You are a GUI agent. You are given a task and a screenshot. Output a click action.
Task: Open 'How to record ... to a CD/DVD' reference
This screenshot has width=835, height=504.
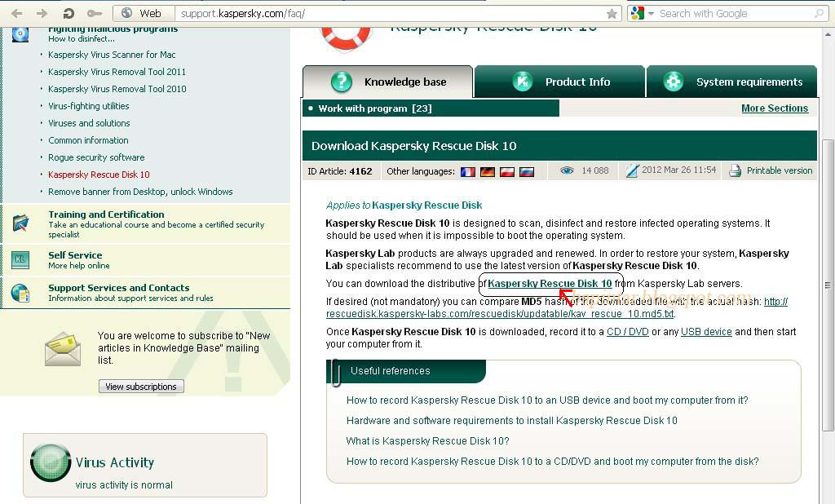pos(552,462)
